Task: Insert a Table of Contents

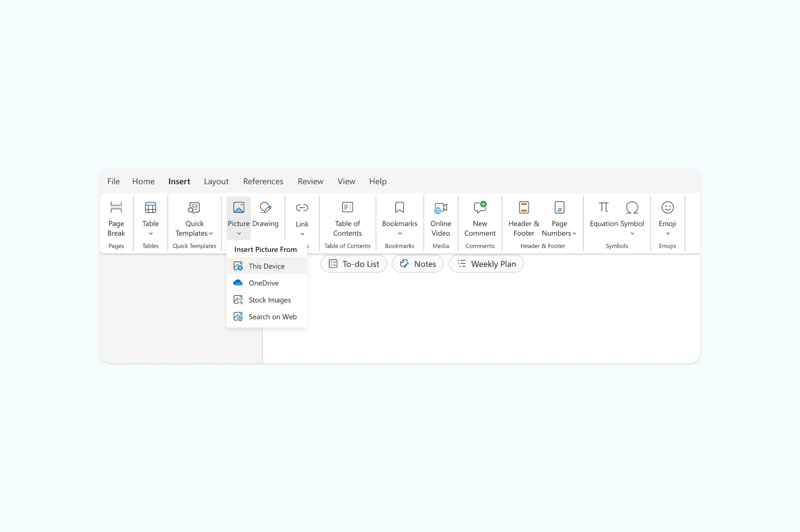Action: [347, 219]
